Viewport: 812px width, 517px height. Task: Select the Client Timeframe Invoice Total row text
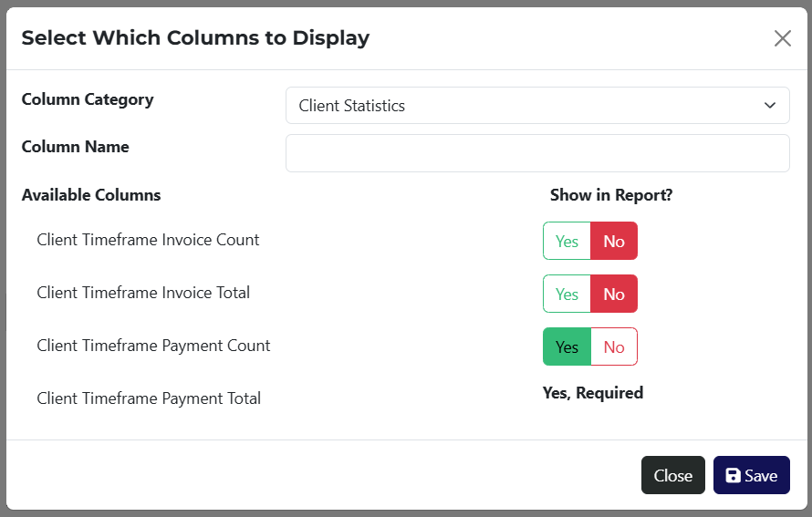tap(143, 293)
